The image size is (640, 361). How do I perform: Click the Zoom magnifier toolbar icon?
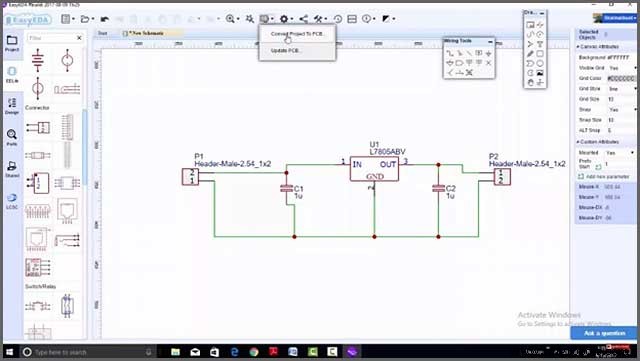coord(230,19)
